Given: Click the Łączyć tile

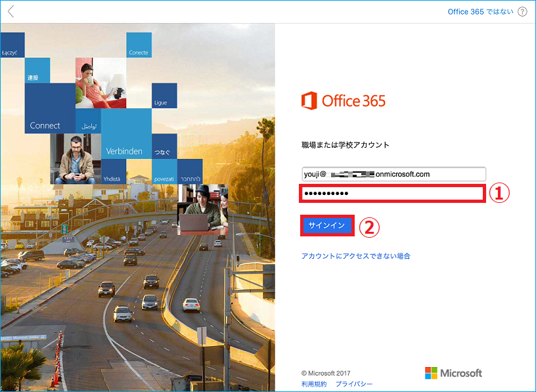Looking at the screenshot, I should 12,45.
